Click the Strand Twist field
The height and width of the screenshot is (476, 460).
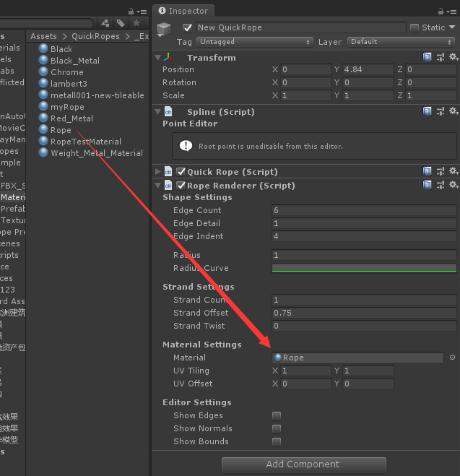[364, 326]
